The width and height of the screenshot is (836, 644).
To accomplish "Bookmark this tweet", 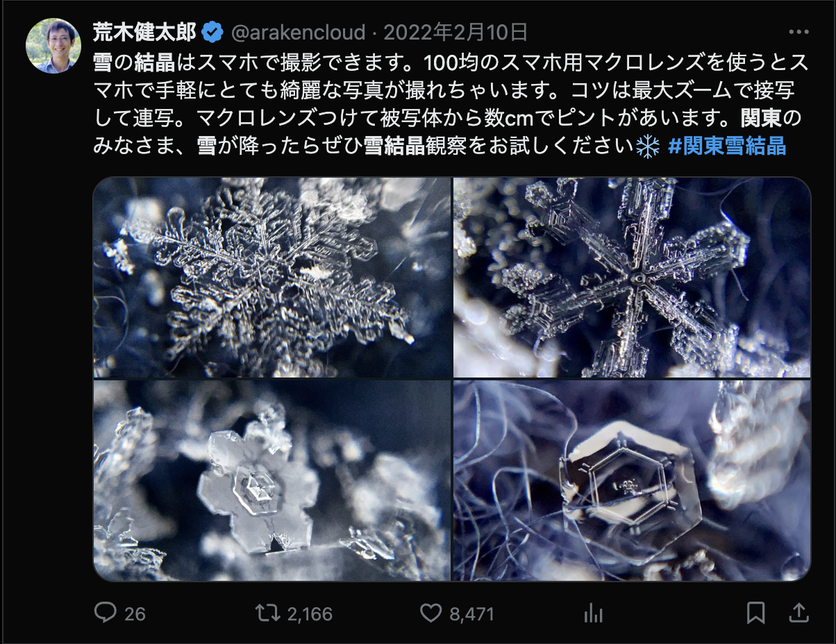I will coord(755,613).
